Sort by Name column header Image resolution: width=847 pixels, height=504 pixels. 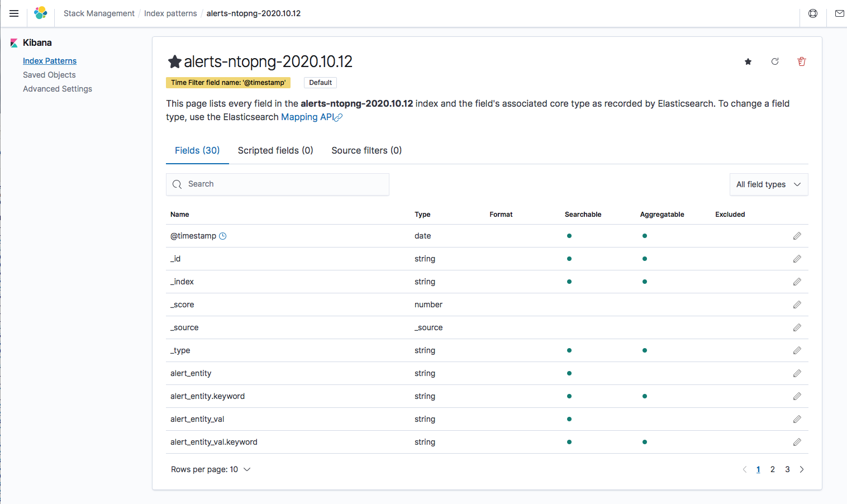point(180,215)
